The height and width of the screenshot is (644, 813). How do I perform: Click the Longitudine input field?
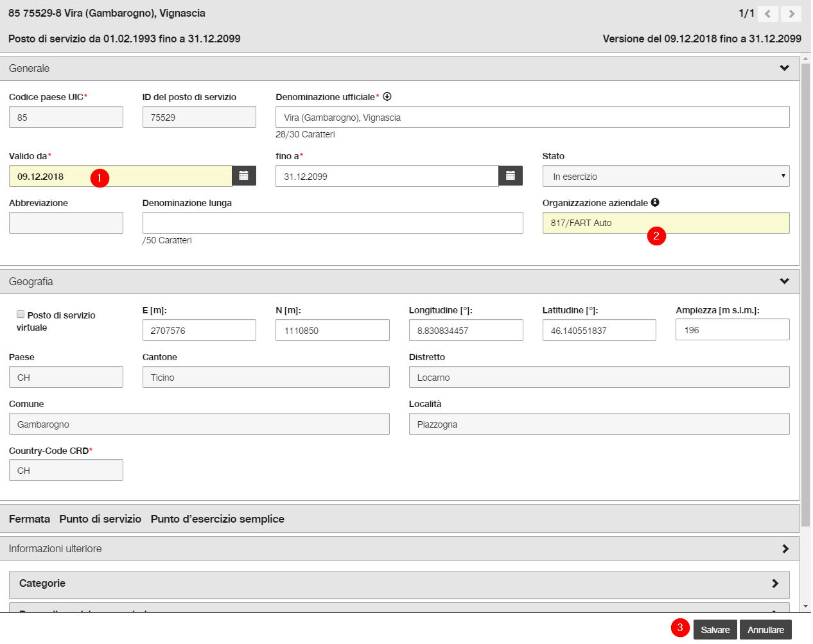tap(466, 330)
